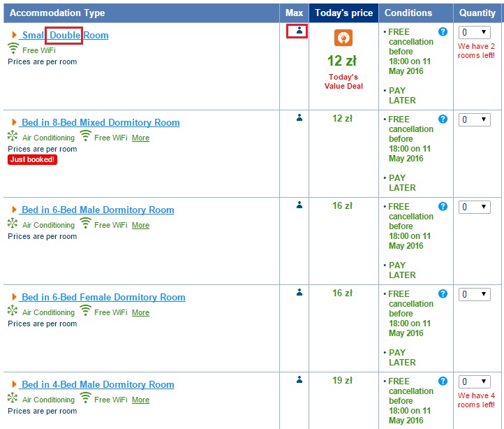Click the red Just booked! badge
Image resolution: width=504 pixels, height=429 pixels.
(x=33, y=159)
